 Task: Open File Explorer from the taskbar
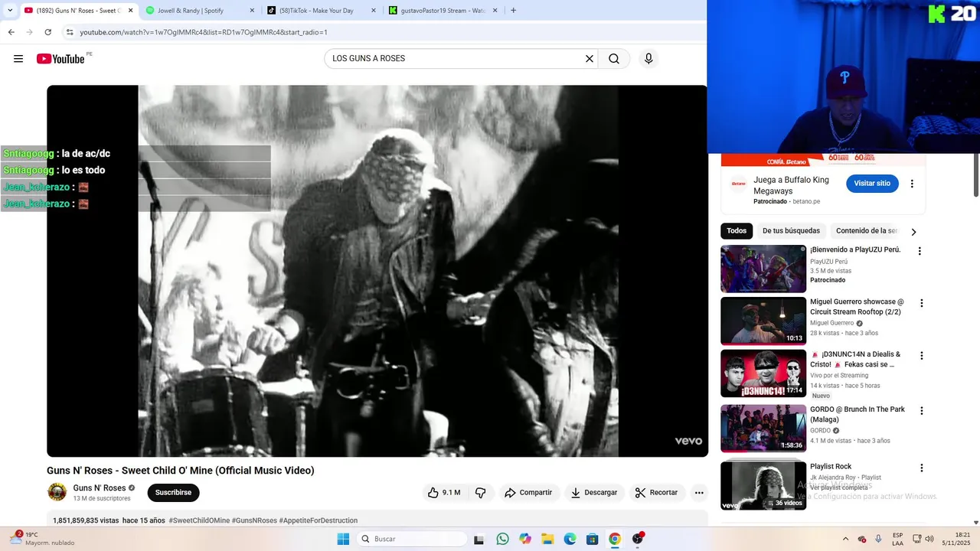pyautogui.click(x=547, y=539)
